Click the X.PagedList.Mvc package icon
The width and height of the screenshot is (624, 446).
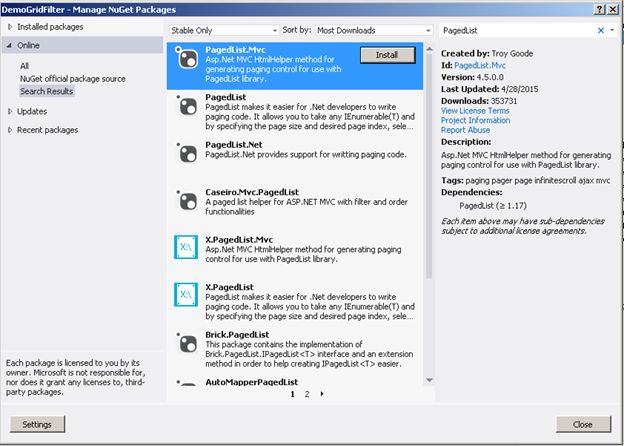(186, 247)
